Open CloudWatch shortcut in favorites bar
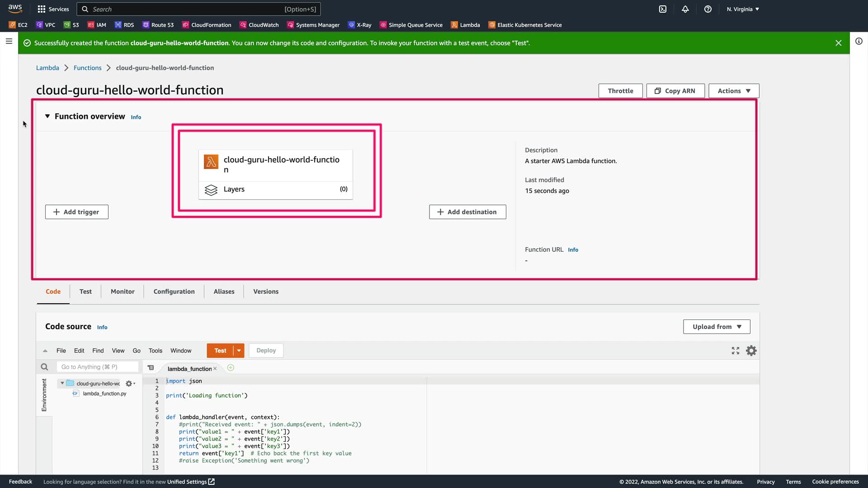Screen dimensions: 868x488 (x=259, y=25)
